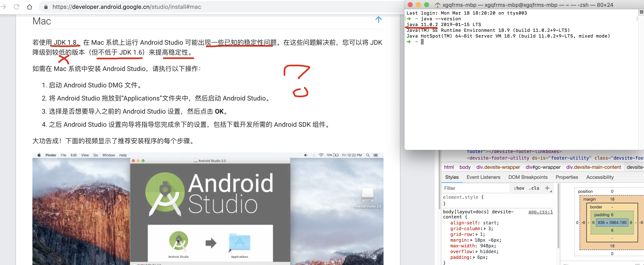
Task: Click the box model padding top value 6
Action: [x=612, y=215]
